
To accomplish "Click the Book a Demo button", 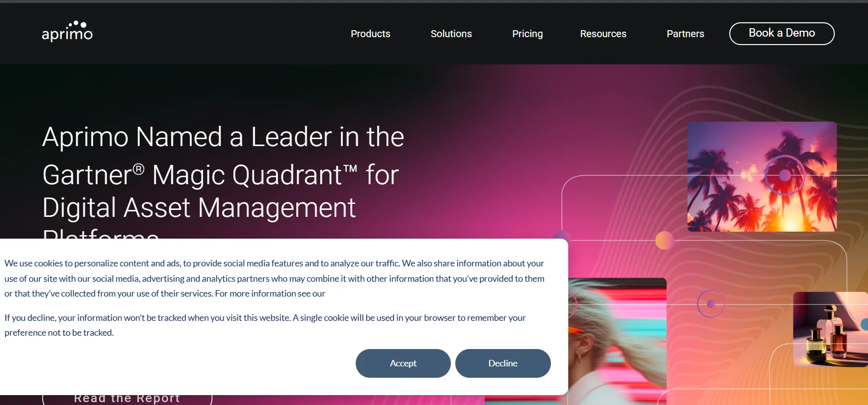I will (x=781, y=33).
